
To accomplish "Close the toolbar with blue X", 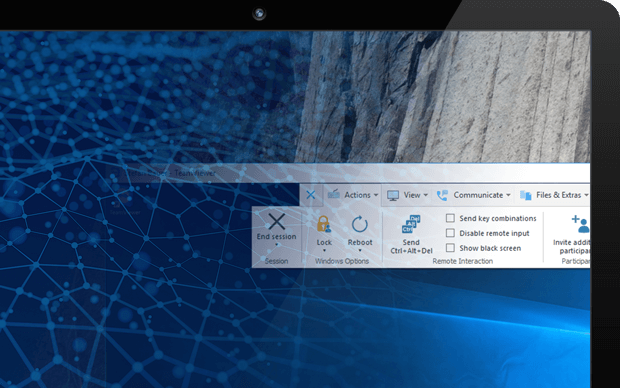I will coord(311,195).
